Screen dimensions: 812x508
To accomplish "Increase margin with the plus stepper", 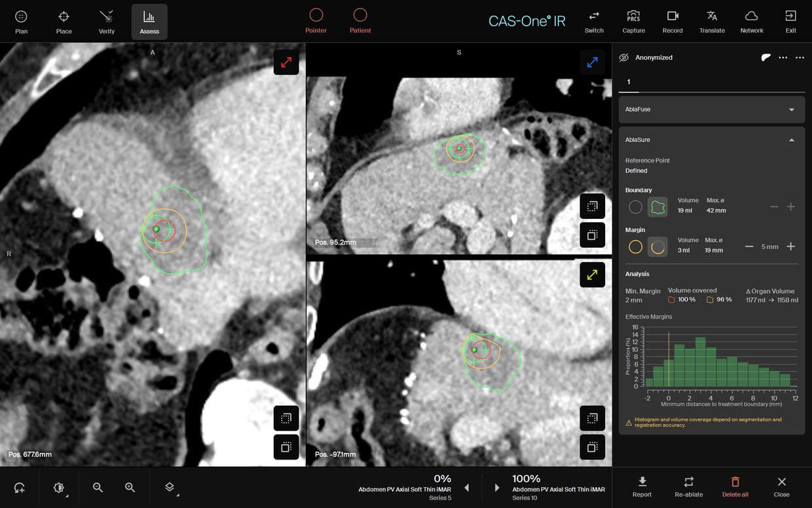I will pyautogui.click(x=790, y=246).
